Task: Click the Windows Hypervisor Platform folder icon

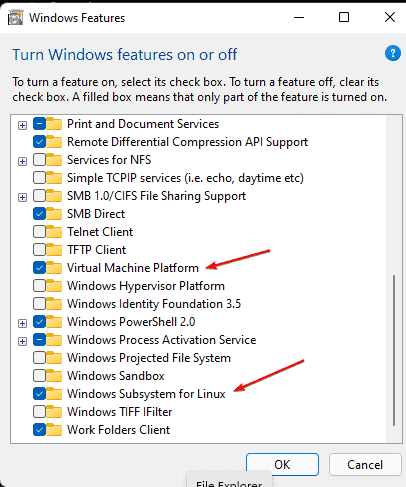Action: tap(54, 286)
